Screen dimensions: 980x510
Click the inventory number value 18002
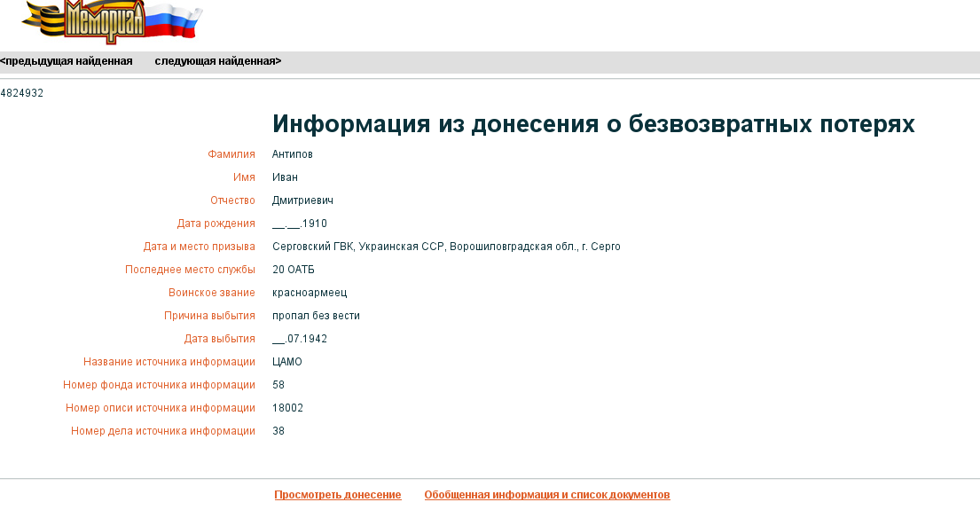click(287, 408)
